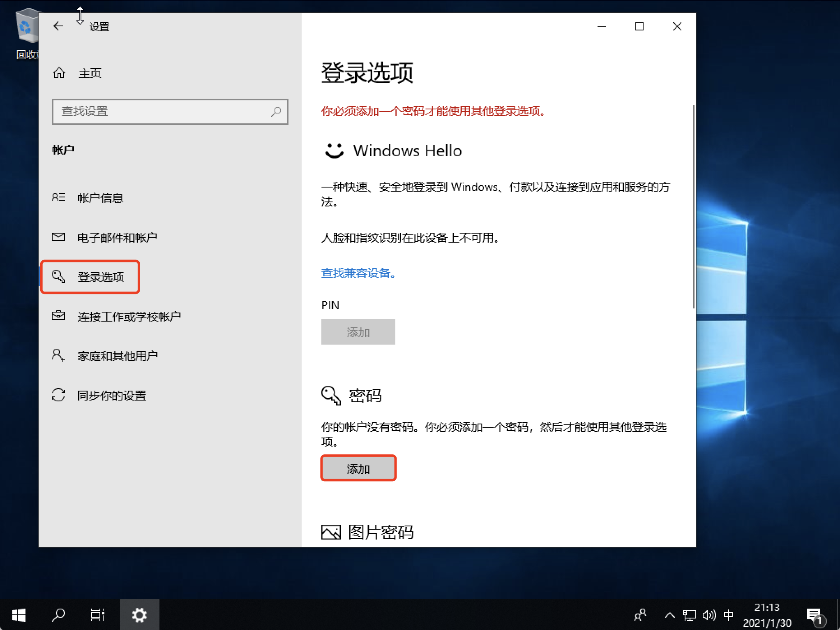840x630 pixels.
Task: Select the Recycle Bin desktop icon
Action: click(x=27, y=35)
